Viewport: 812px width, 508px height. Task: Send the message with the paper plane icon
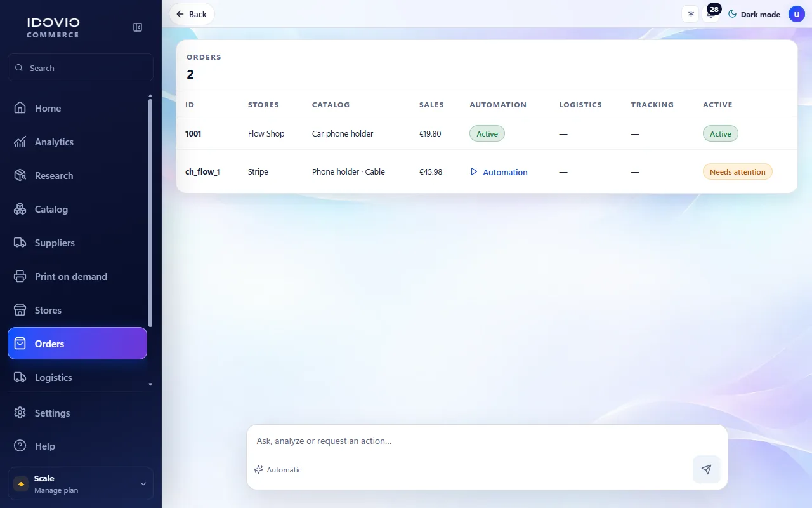(x=706, y=469)
